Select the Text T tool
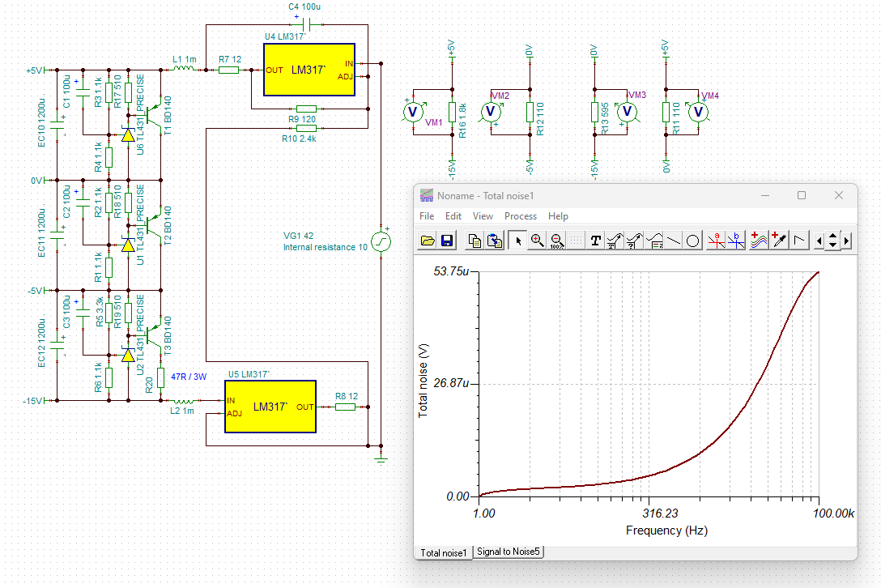The image size is (881, 588). click(596, 241)
